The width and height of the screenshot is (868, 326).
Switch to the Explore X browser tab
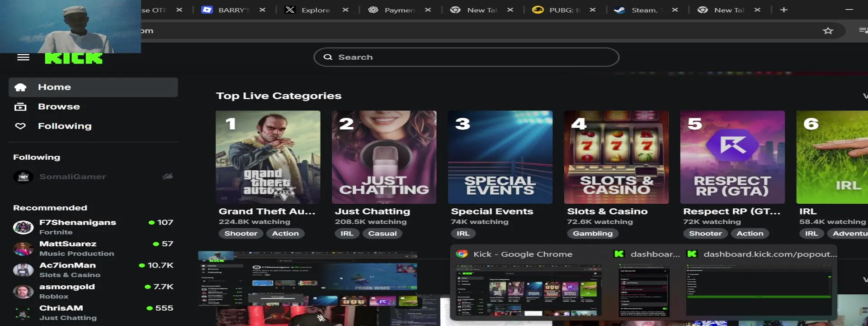point(316,10)
